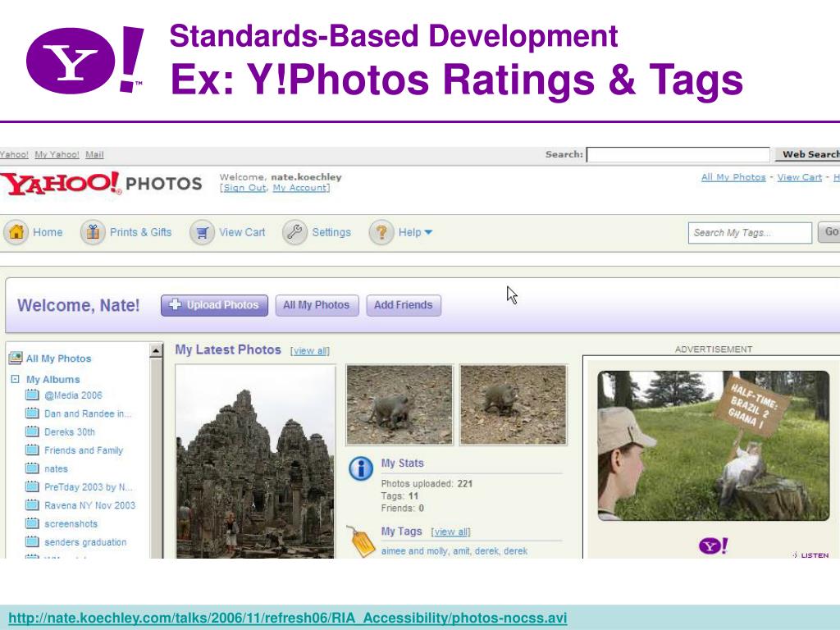The height and width of the screenshot is (630, 840).
Task: Open the photos-nocss.avi URL link
Action: 288,618
